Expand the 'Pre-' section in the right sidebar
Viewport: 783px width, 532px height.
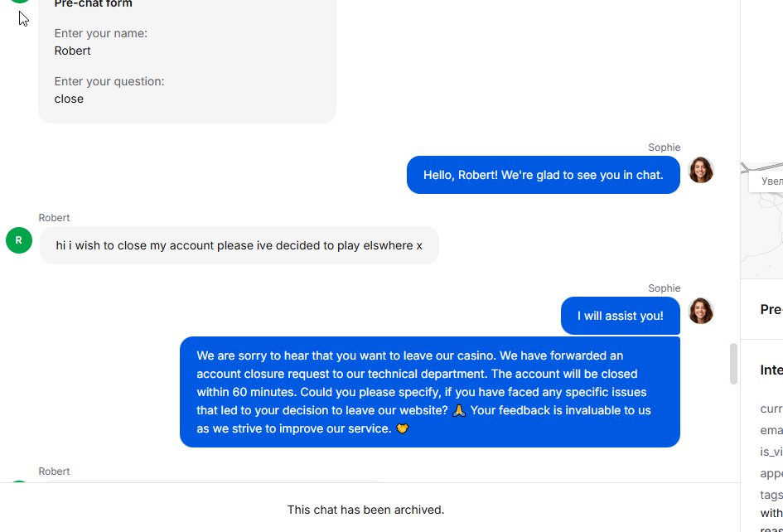(x=771, y=309)
